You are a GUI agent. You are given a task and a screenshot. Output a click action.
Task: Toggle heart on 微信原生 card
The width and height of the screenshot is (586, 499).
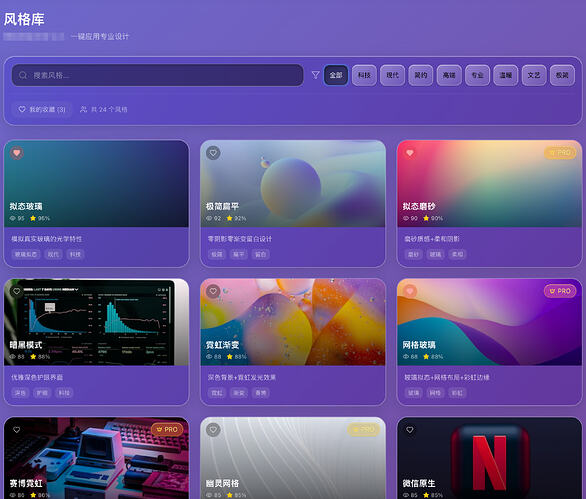(410, 429)
